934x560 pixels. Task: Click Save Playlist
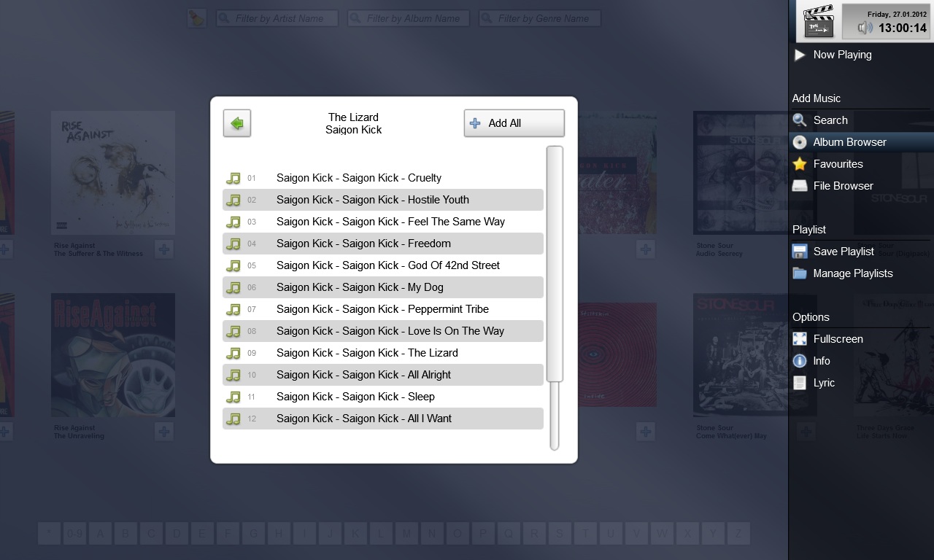click(x=861, y=252)
